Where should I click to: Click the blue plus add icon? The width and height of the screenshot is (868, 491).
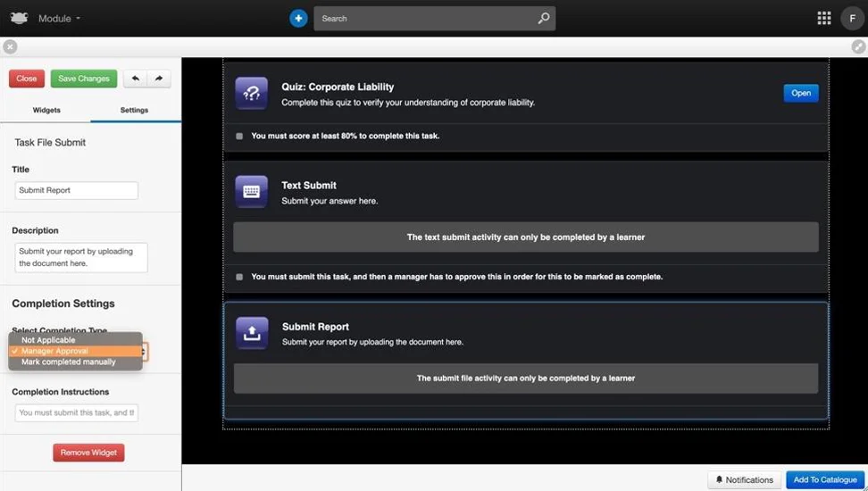pos(298,18)
